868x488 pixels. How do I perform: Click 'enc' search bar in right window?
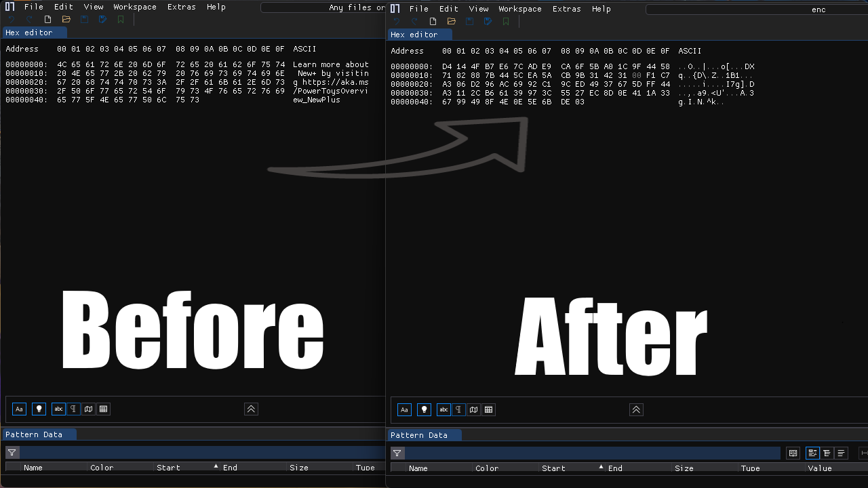(757, 9)
